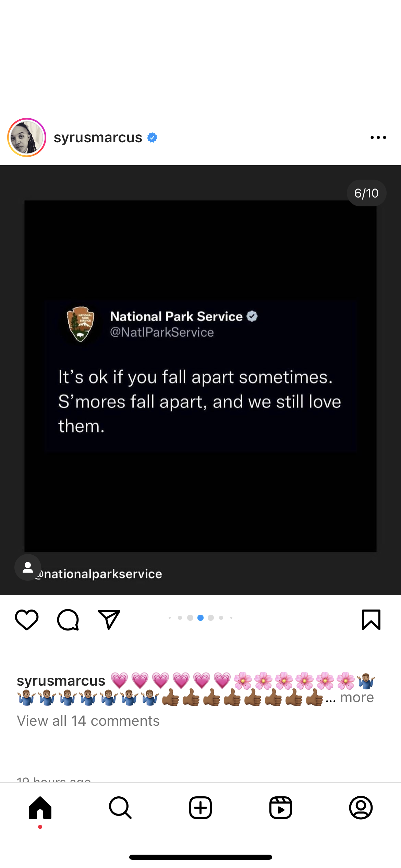Tap syrusmarcus username in caption
401x868 pixels.
(x=61, y=681)
